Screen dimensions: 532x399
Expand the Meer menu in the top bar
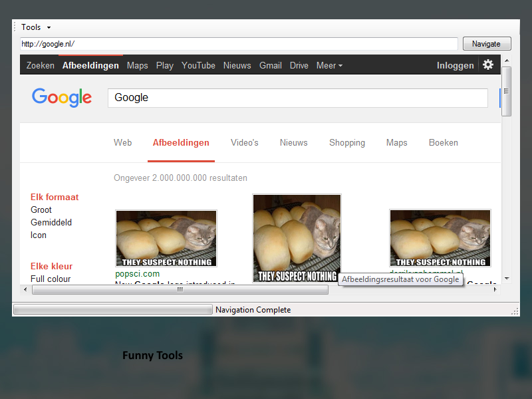(x=329, y=65)
